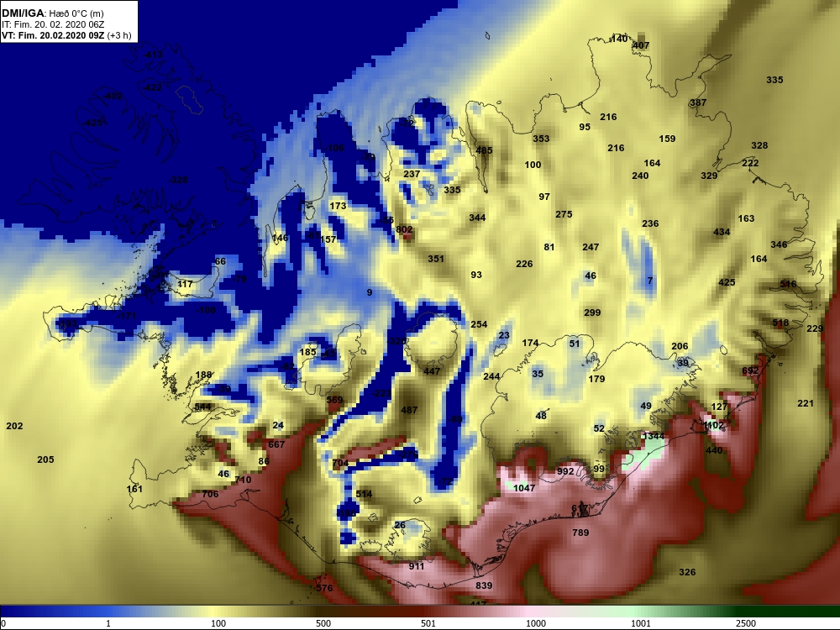Click the map value '447'
Image resolution: width=840 pixels, height=630 pixels.
(432, 371)
